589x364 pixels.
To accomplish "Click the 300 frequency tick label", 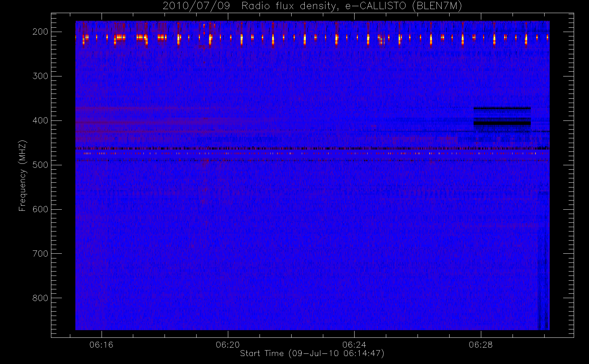I will (x=40, y=76).
